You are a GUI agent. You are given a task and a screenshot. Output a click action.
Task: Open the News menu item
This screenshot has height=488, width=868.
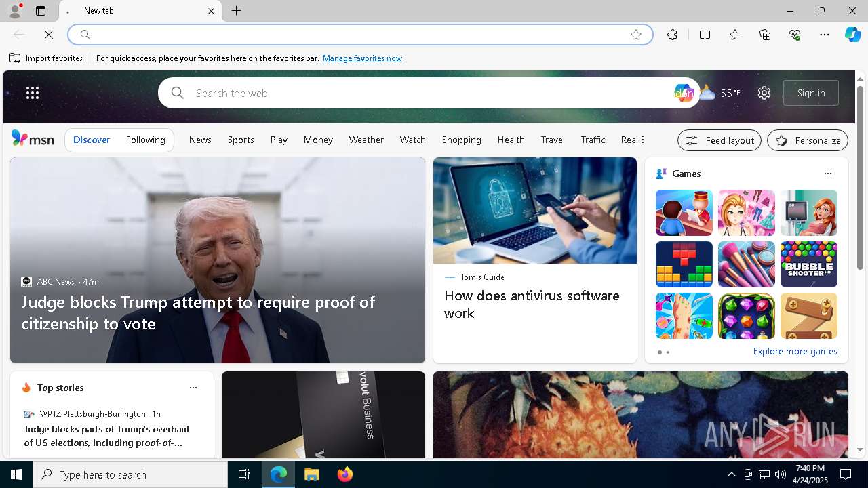point(200,140)
